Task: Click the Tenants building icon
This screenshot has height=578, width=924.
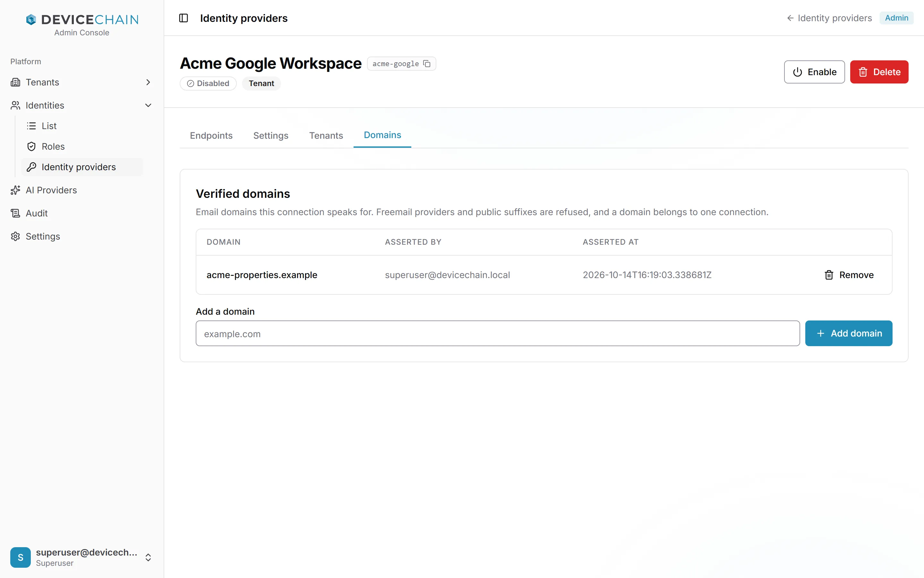Action: pyautogui.click(x=15, y=82)
